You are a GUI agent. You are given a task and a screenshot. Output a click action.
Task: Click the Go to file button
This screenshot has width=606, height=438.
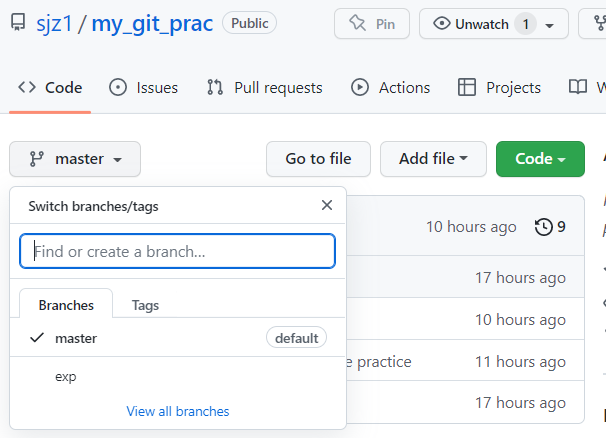pos(318,159)
